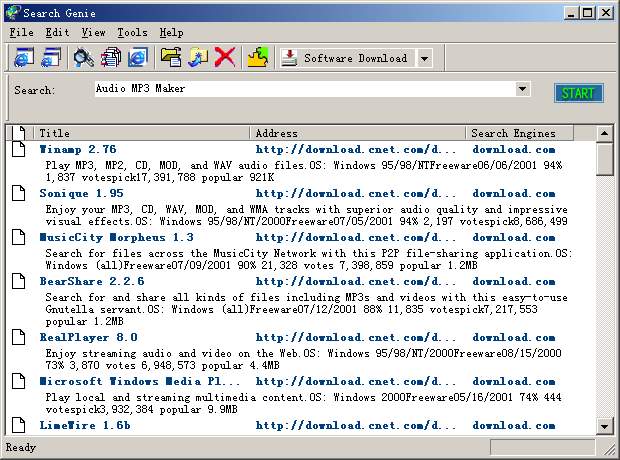Viewport: 620px width, 460px height.
Task: Click the red X delete icon
Action: (225, 57)
